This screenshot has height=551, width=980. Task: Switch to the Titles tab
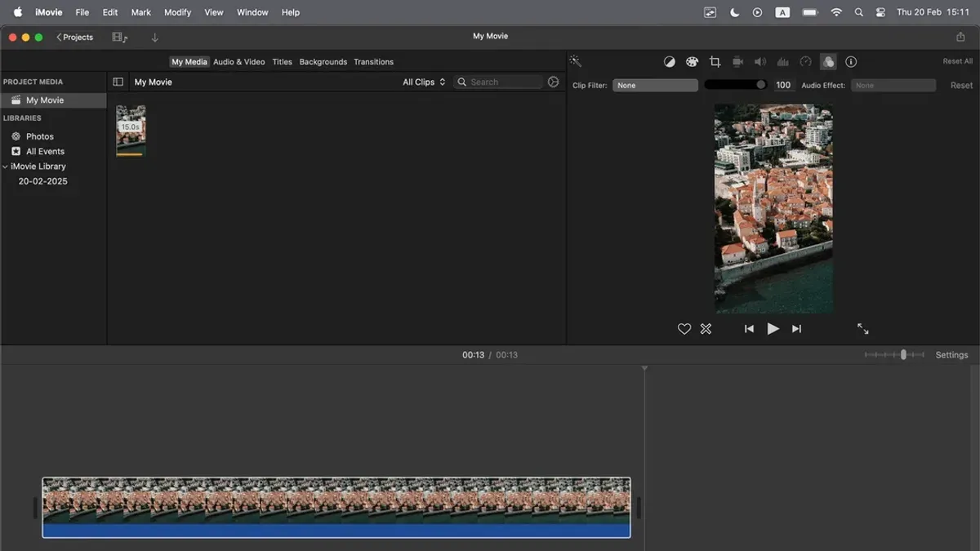coord(283,62)
